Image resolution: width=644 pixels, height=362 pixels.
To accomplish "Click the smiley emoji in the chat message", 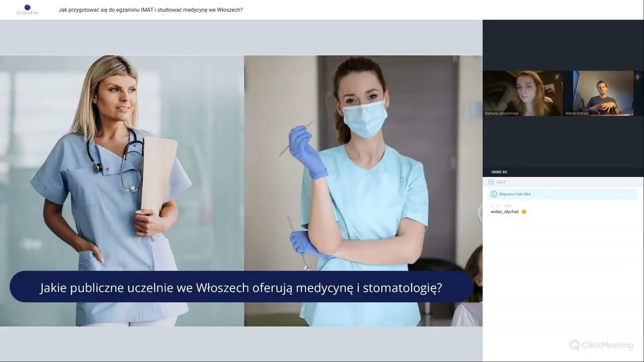I will click(x=524, y=212).
